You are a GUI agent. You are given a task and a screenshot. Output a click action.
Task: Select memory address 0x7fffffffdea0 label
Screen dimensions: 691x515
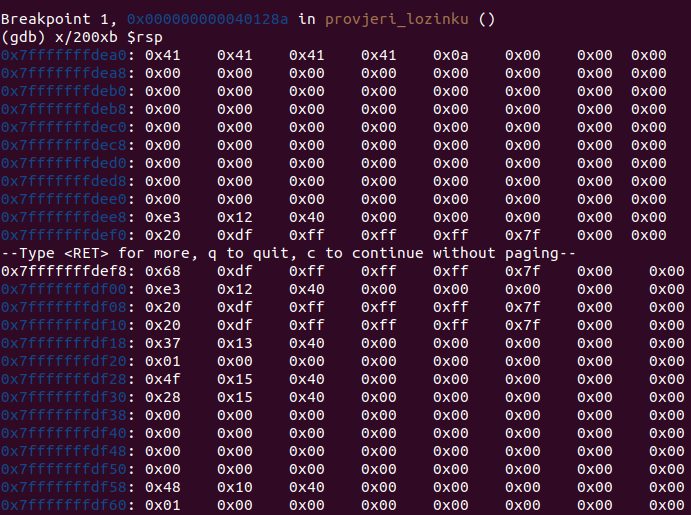[x=68, y=56]
